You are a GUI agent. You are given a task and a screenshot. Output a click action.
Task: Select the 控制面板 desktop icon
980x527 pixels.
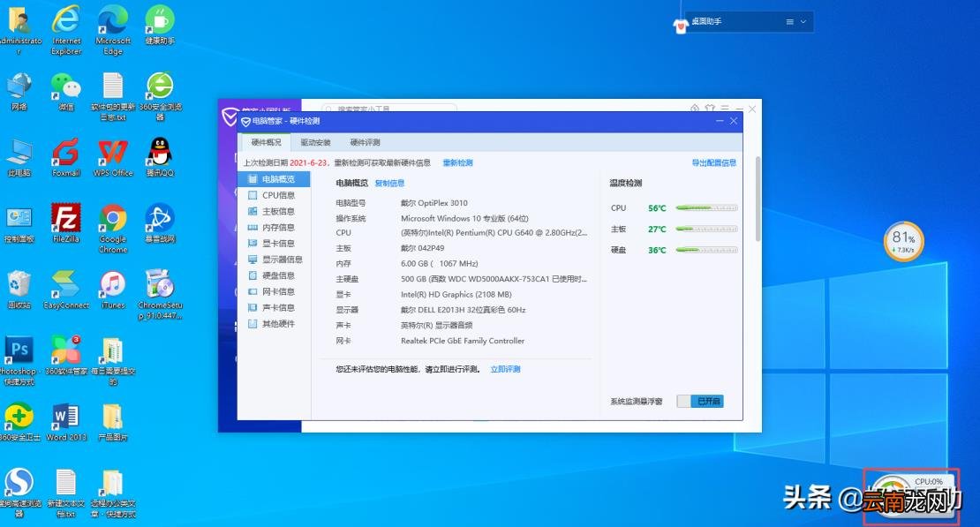[x=19, y=223]
